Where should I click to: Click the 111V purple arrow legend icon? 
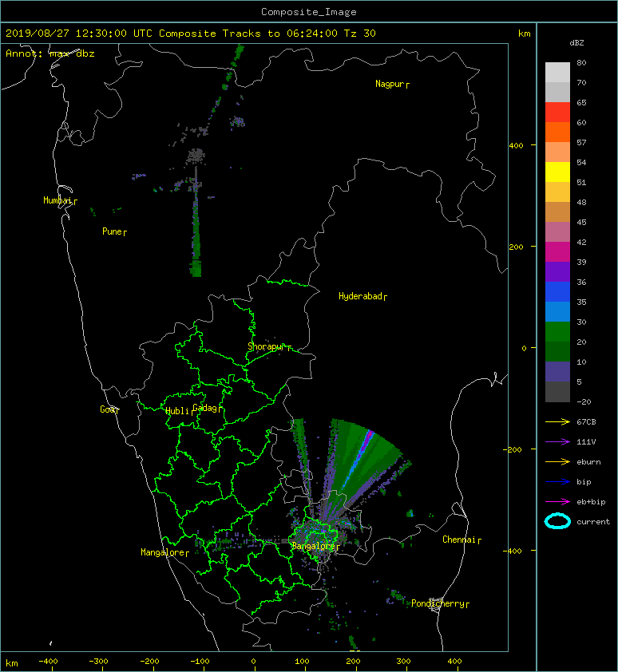557,442
